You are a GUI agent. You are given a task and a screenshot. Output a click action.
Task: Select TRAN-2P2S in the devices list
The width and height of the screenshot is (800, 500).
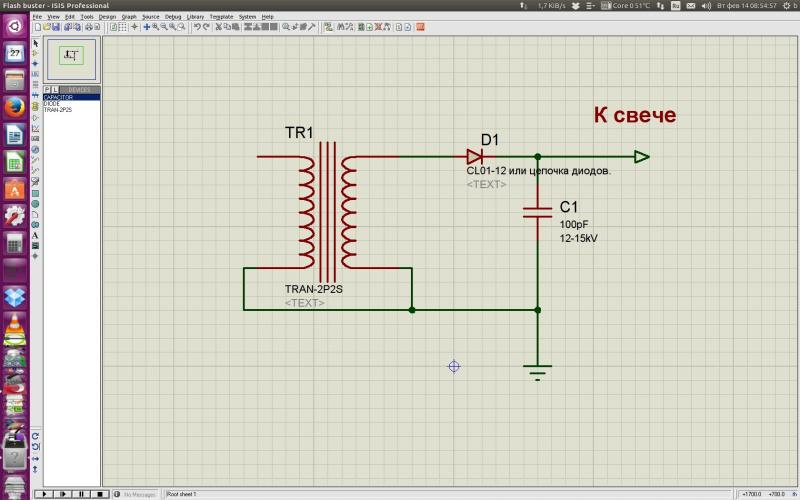[x=59, y=109]
